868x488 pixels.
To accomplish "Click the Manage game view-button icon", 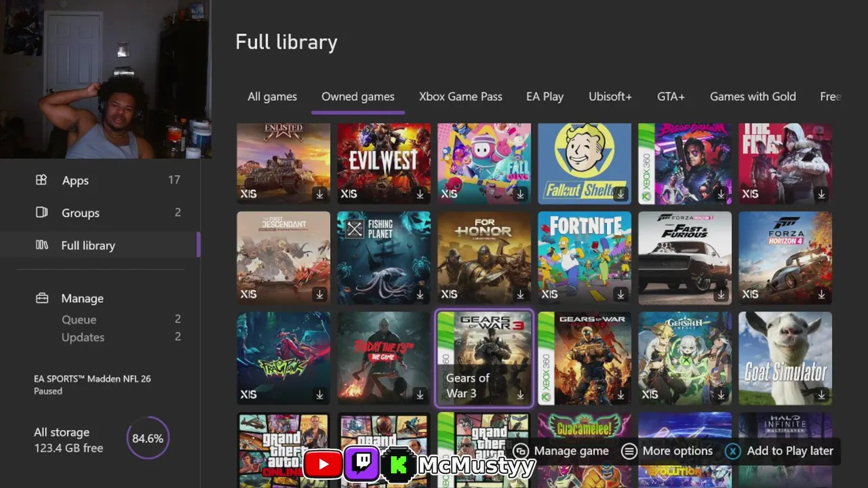I will pos(521,451).
